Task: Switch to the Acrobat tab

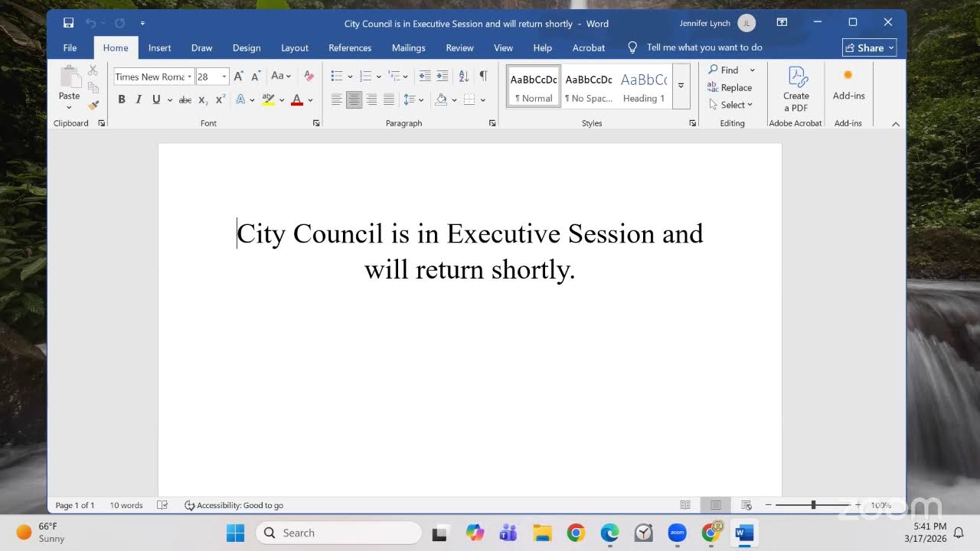Action: coord(589,47)
